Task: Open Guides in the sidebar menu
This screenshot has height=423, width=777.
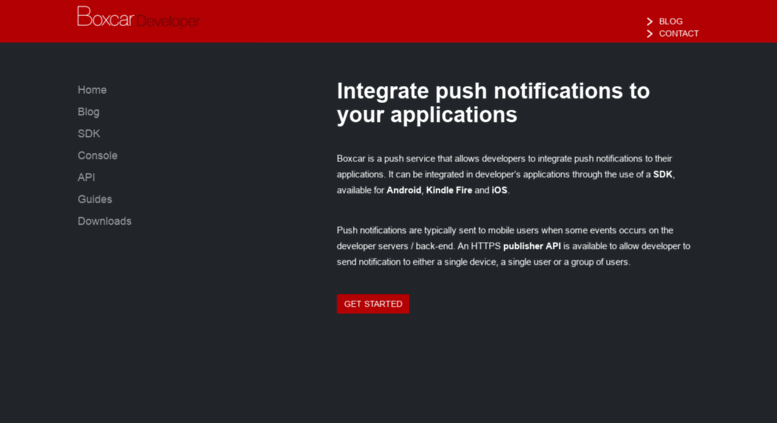Action: pos(95,199)
